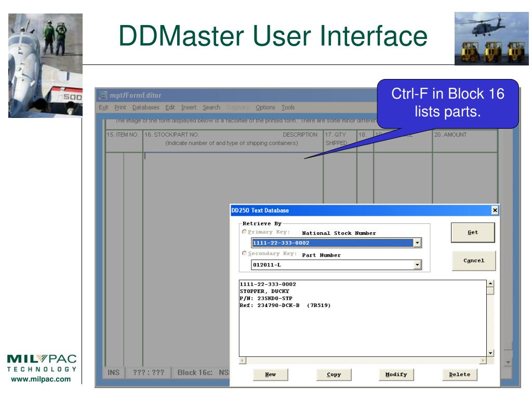The height and width of the screenshot is (399, 532).
Task: Click the mpt/FormEditor window title icon
Action: 103,96
